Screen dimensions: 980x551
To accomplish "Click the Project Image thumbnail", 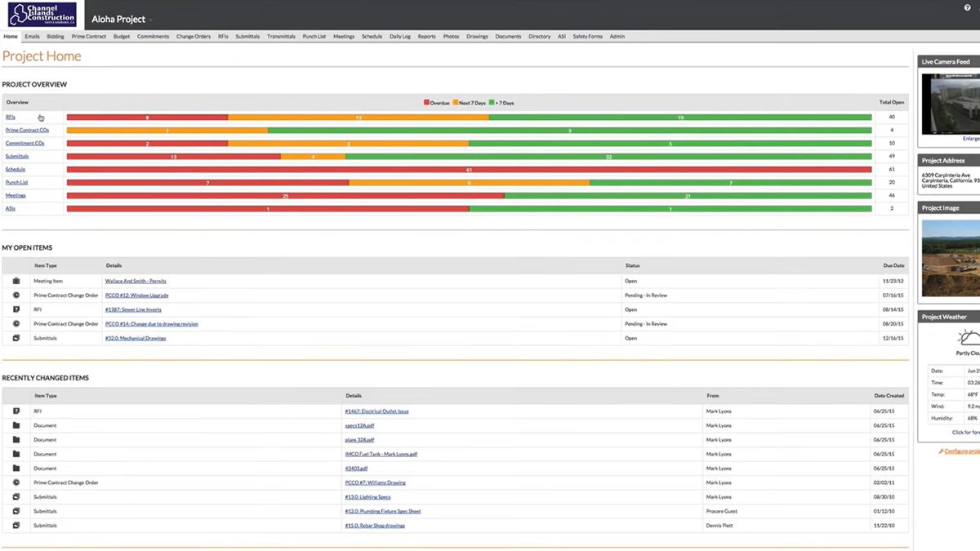I will [x=952, y=257].
